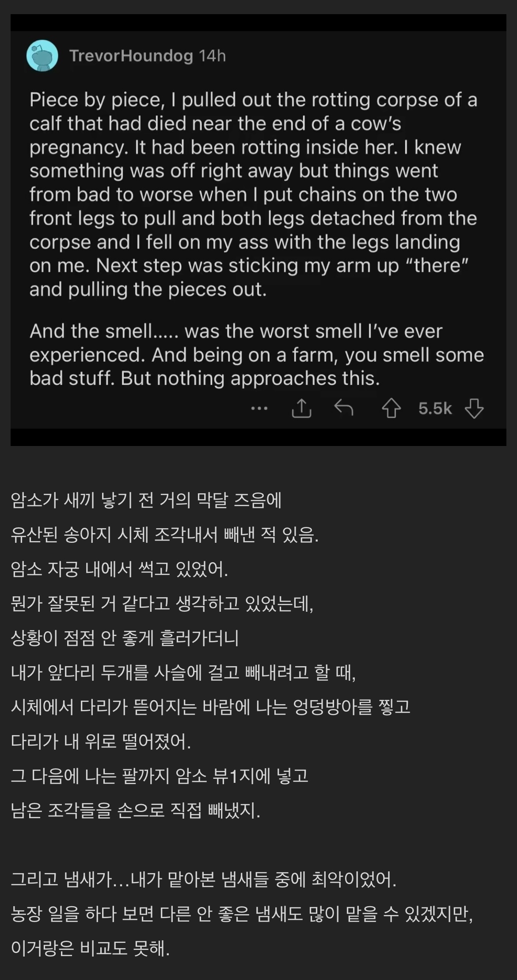517x980 pixels.
Task: Upvote the comment
Action: click(x=391, y=409)
